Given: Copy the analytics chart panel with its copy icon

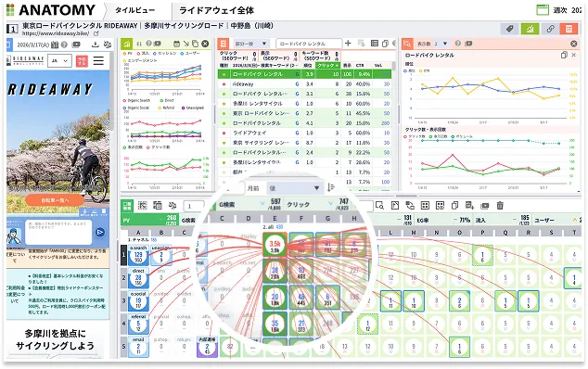Looking at the screenshot, I should tap(195, 44).
